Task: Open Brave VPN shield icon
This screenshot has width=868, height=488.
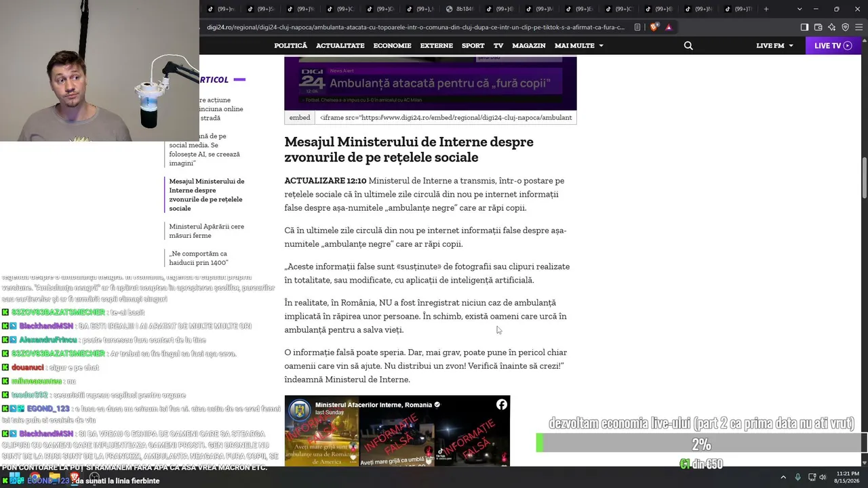Action: point(845,27)
